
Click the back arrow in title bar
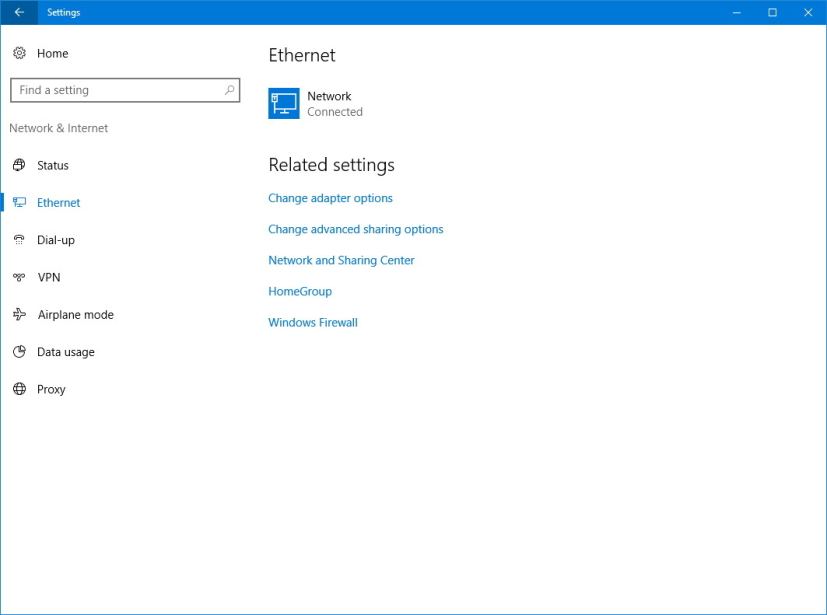[19, 12]
